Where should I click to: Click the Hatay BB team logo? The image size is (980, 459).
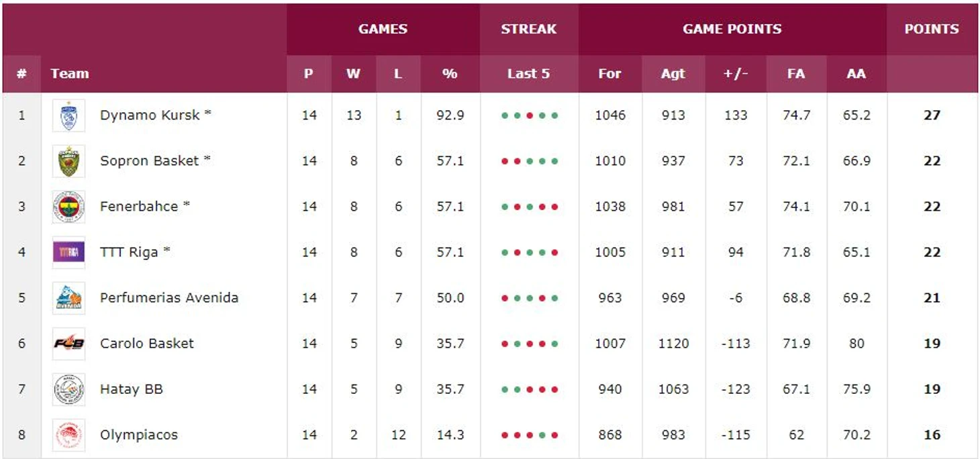pyautogui.click(x=69, y=389)
